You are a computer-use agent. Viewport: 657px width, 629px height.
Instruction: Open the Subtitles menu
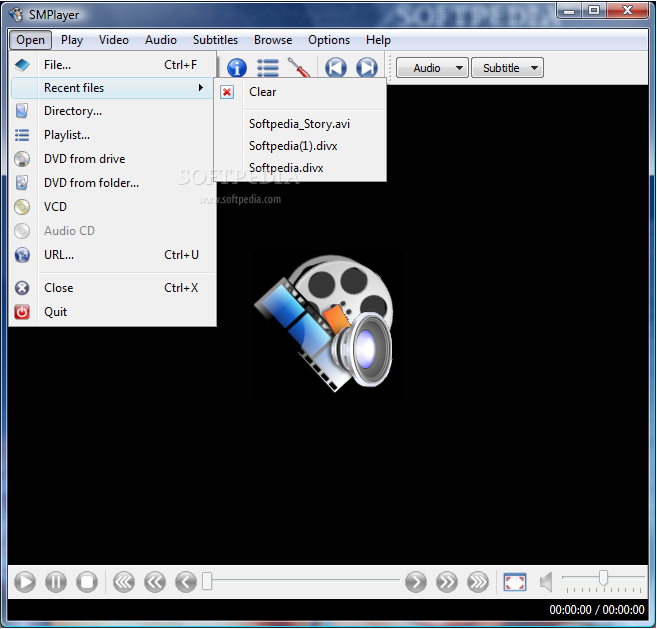[x=215, y=40]
